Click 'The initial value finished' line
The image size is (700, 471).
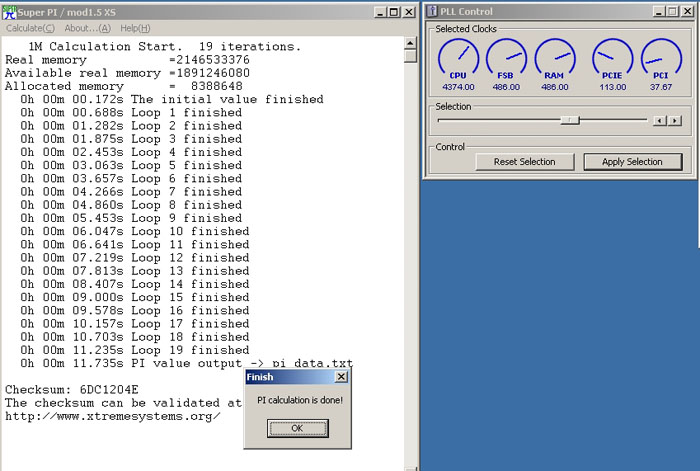[172, 99]
